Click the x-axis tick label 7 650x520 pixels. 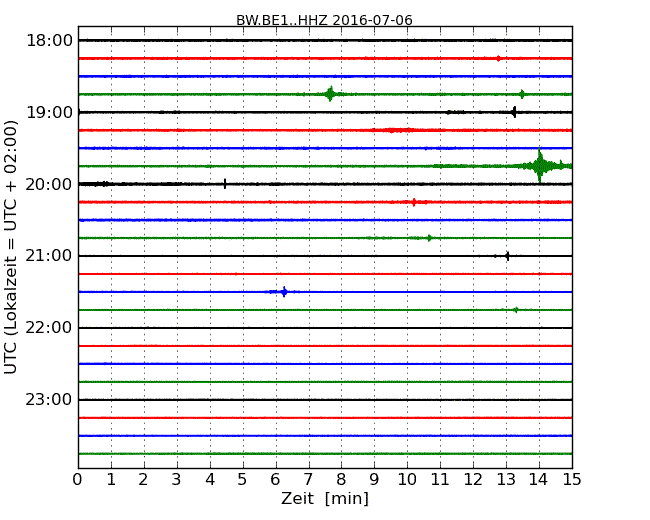308,480
